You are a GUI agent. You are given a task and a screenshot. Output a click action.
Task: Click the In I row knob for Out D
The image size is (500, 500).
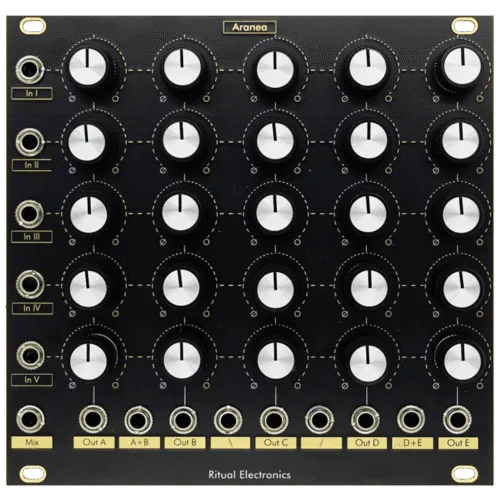coord(368,68)
